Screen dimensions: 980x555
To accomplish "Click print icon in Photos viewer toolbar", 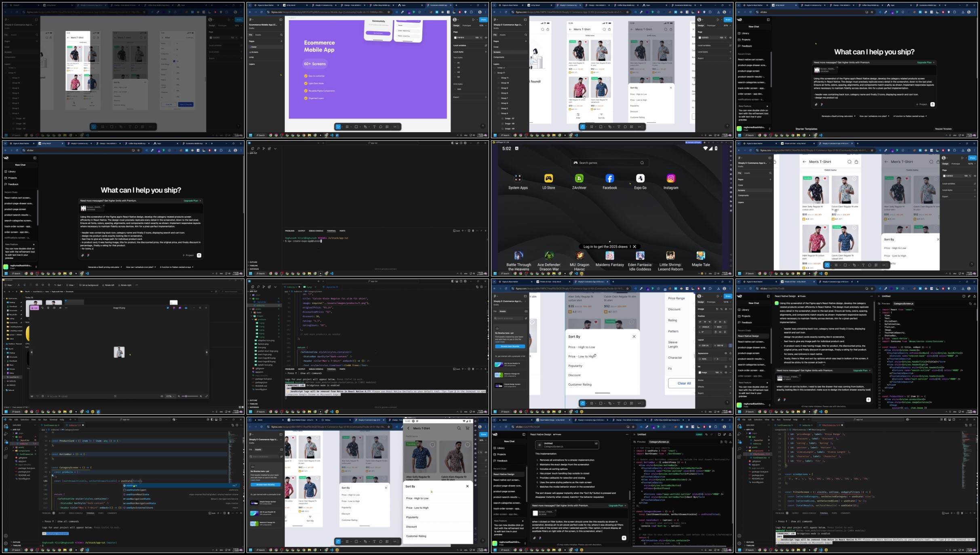I will 54,308.
